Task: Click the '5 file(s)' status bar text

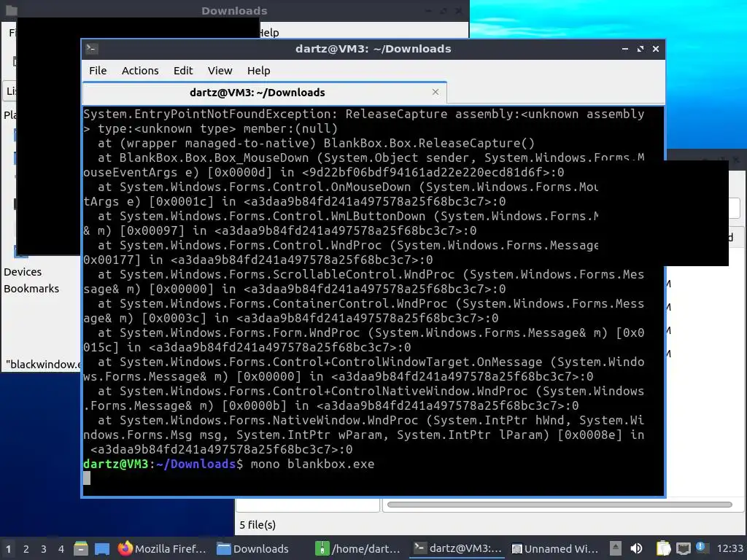Action: 258,525
